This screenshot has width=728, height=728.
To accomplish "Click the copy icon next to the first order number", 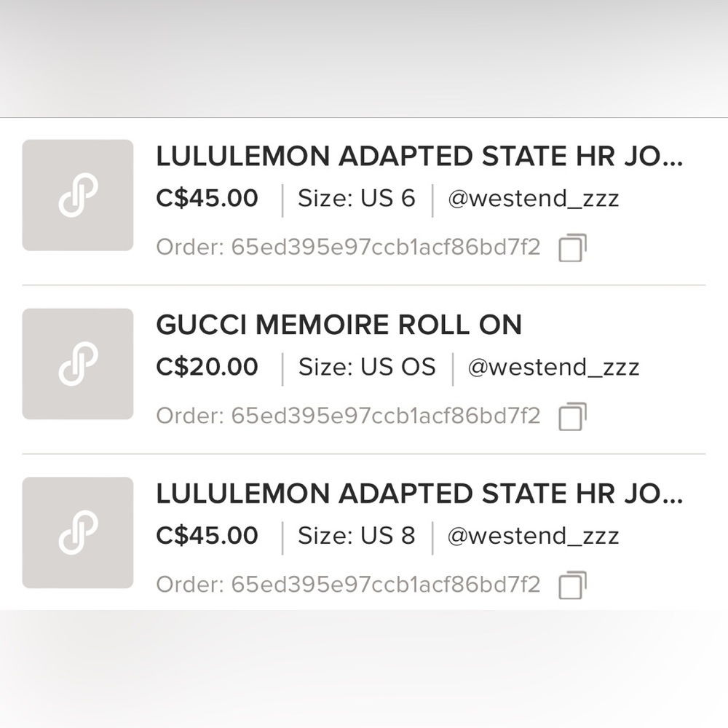I will point(571,248).
